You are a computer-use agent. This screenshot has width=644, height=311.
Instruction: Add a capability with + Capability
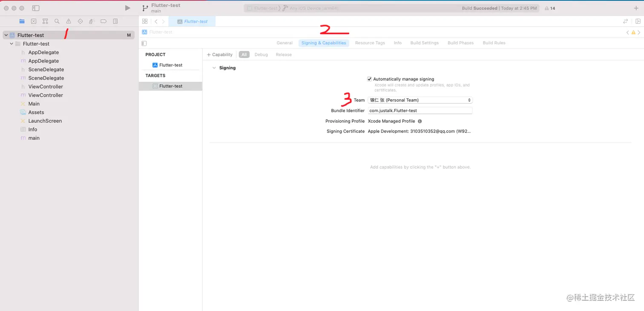tap(220, 55)
